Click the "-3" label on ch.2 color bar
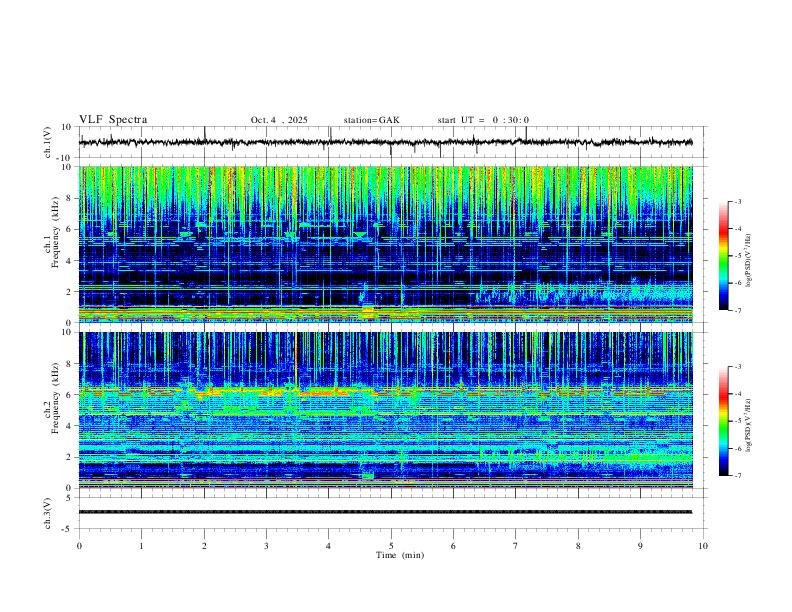This screenshot has width=792, height=612. point(737,367)
